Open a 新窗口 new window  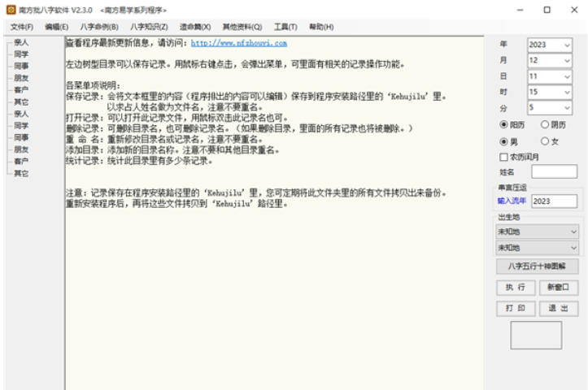[x=559, y=288]
